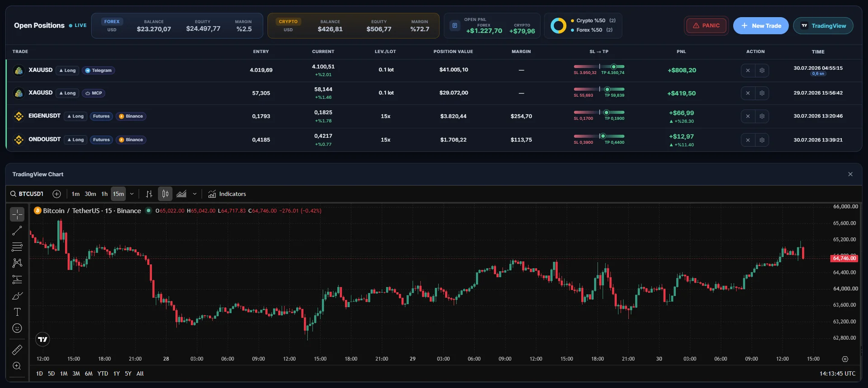Open settings gear for XAUUSD position

pos(762,70)
